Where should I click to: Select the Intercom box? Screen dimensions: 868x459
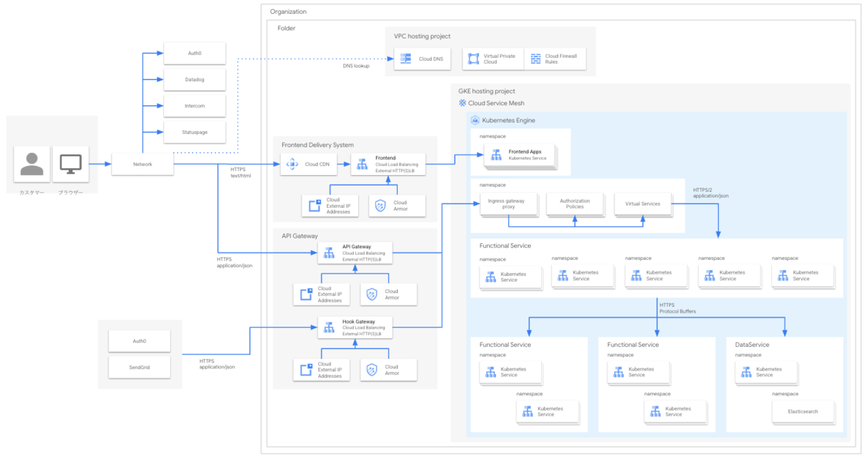(195, 106)
